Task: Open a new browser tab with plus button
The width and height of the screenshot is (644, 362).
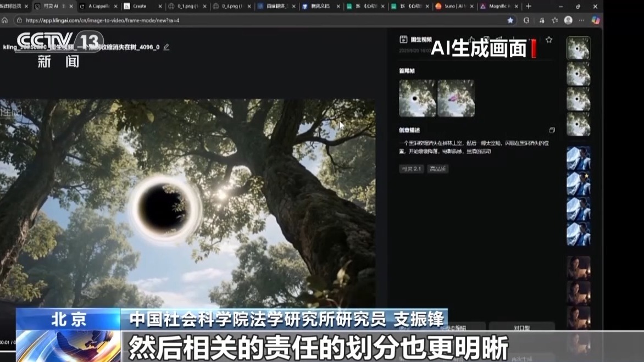Action: [x=529, y=6]
